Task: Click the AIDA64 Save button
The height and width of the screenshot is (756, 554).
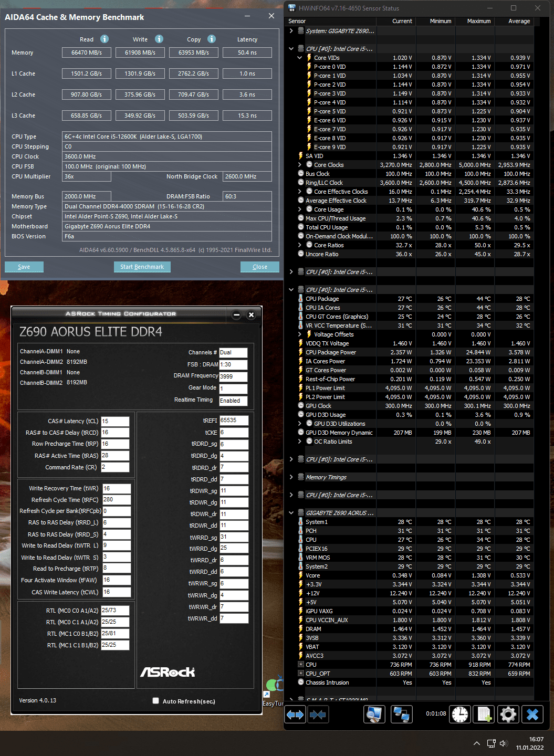Action: click(24, 267)
